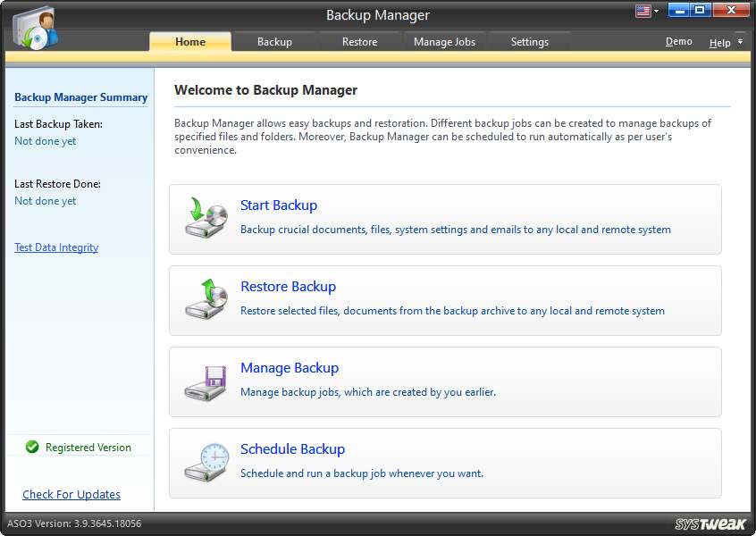Open the language flag dropdown arrow
Image resolution: width=756 pixels, height=536 pixels.
[656, 11]
